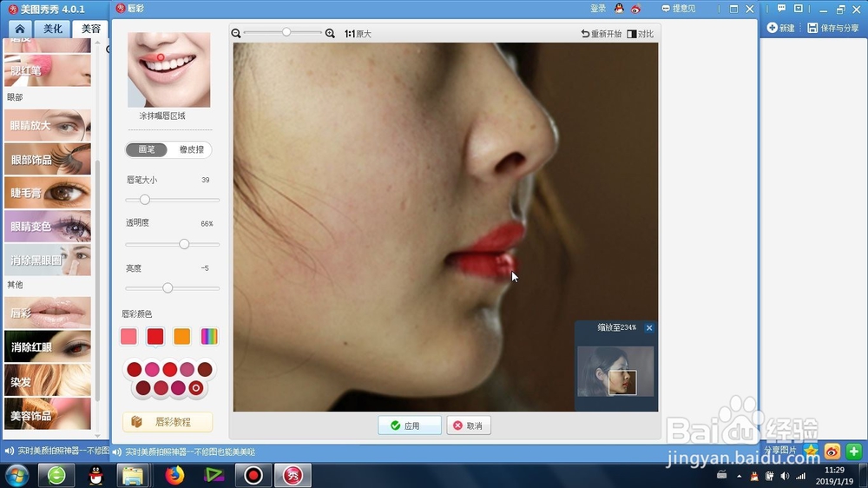This screenshot has height=488, width=868.
Task: Open the 消除红眼 red-eye removal tool
Action: [48, 346]
